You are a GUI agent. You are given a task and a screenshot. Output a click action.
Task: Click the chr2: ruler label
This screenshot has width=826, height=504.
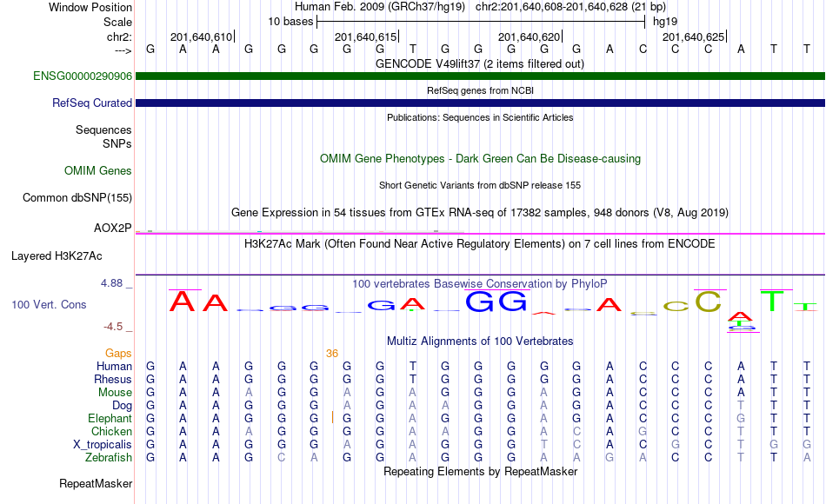point(119,36)
